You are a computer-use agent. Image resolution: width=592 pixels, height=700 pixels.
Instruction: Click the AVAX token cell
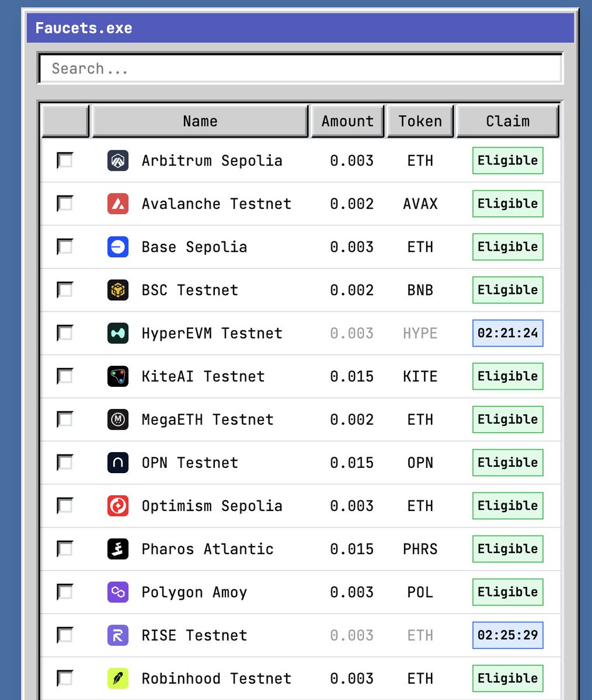click(x=420, y=204)
